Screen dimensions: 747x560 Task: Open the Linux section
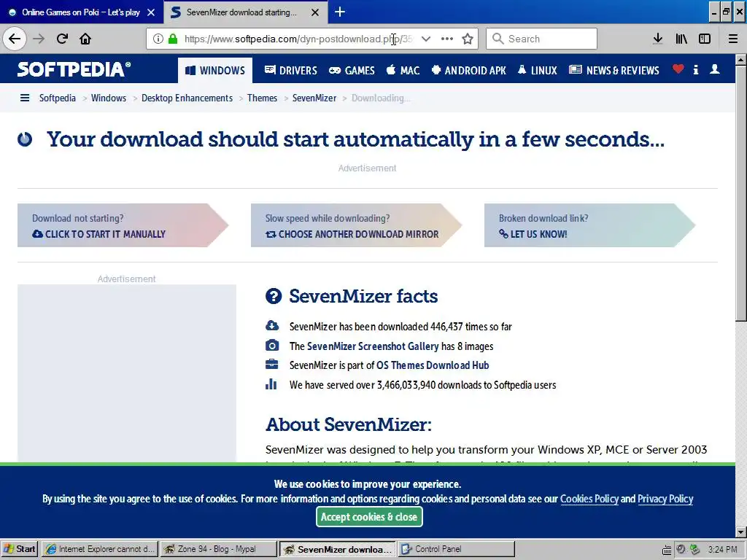pyautogui.click(x=537, y=71)
